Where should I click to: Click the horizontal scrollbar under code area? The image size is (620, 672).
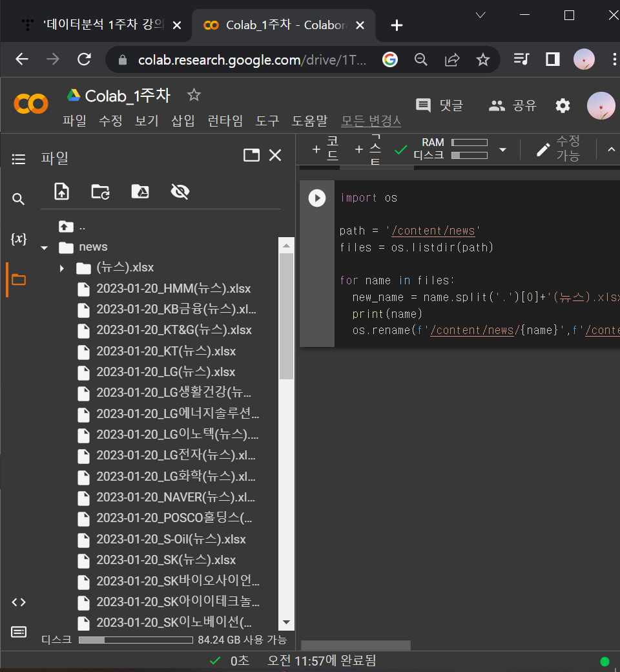356,645
